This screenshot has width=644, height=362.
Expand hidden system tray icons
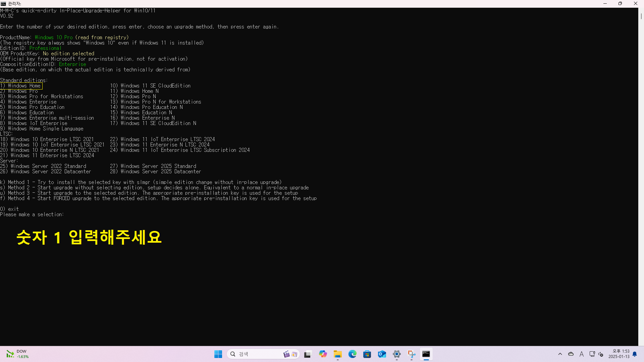click(x=560, y=354)
